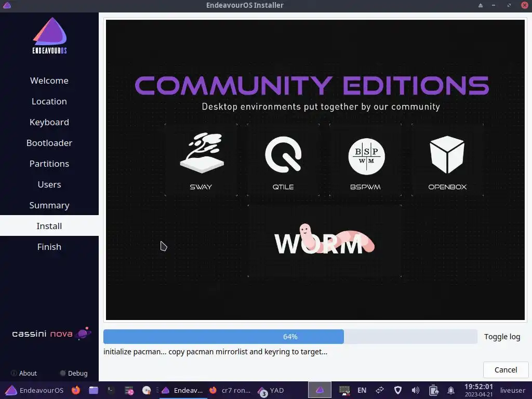The height and width of the screenshot is (399, 532).
Task: Launch Firefox from the taskbar launcher
Action: pos(76,390)
